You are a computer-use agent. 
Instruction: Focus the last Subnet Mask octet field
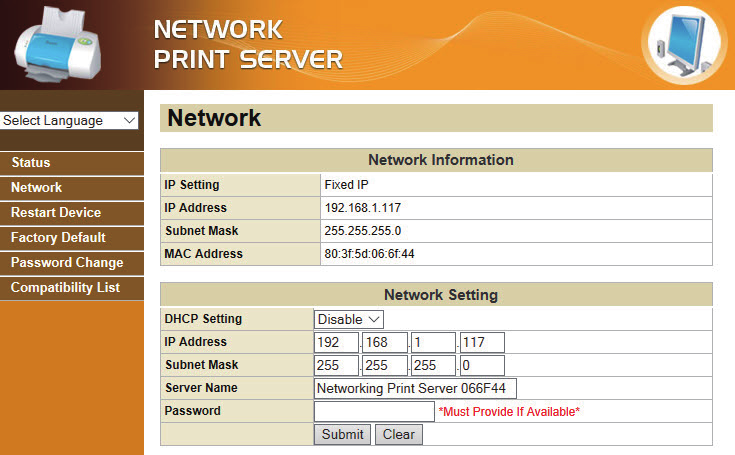[x=482, y=365]
